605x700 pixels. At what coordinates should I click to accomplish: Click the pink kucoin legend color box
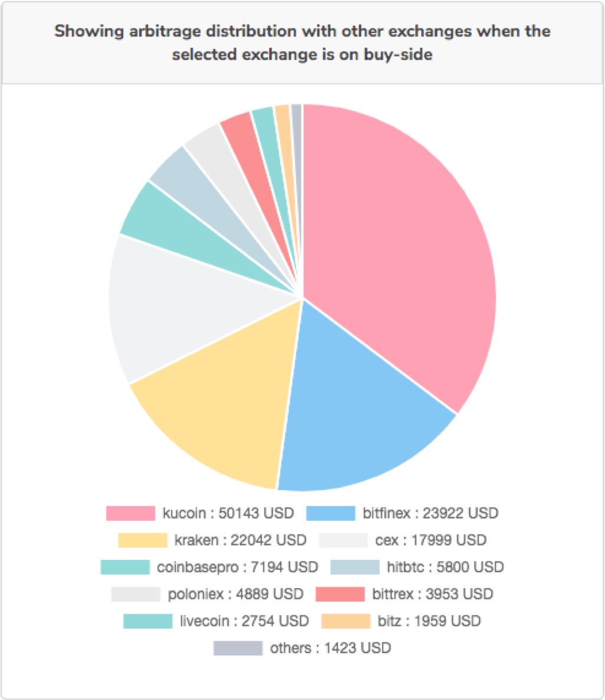tap(130, 513)
